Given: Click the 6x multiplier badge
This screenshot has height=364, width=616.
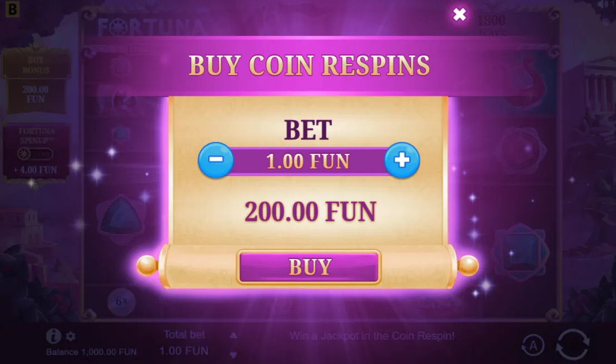Looking at the screenshot, I should 121,302.
